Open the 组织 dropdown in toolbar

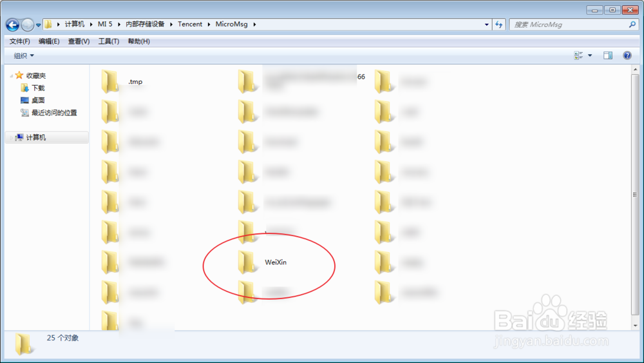(x=24, y=55)
